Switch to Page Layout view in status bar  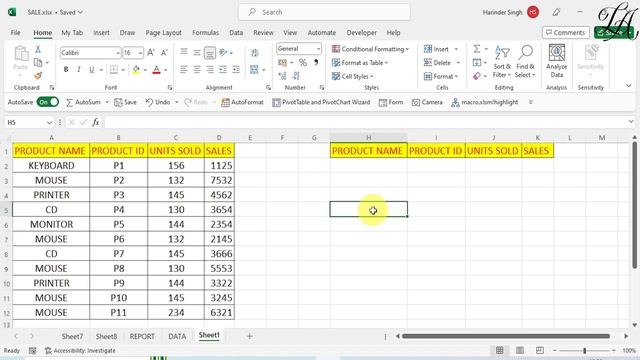point(520,351)
